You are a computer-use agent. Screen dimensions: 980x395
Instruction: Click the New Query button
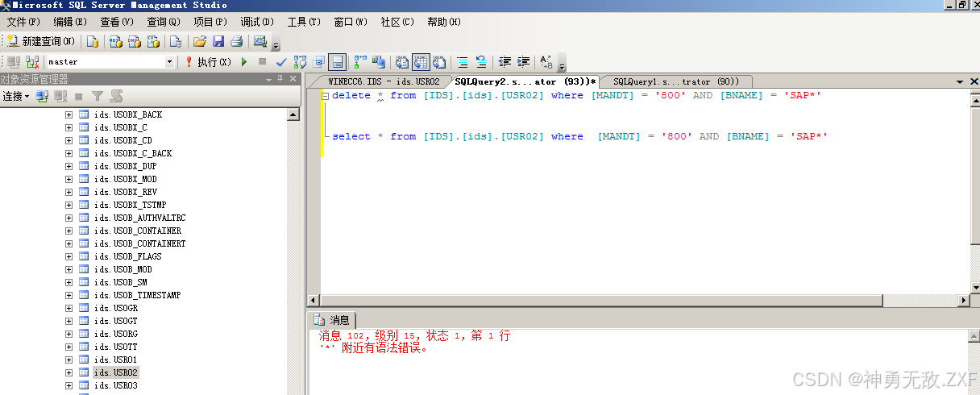(x=41, y=41)
